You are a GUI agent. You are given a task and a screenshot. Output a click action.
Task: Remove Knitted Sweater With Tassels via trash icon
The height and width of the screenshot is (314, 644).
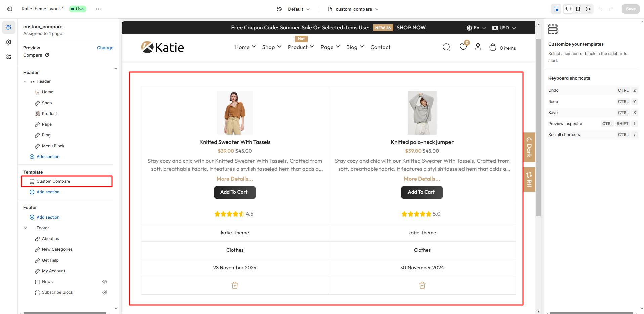tap(235, 285)
